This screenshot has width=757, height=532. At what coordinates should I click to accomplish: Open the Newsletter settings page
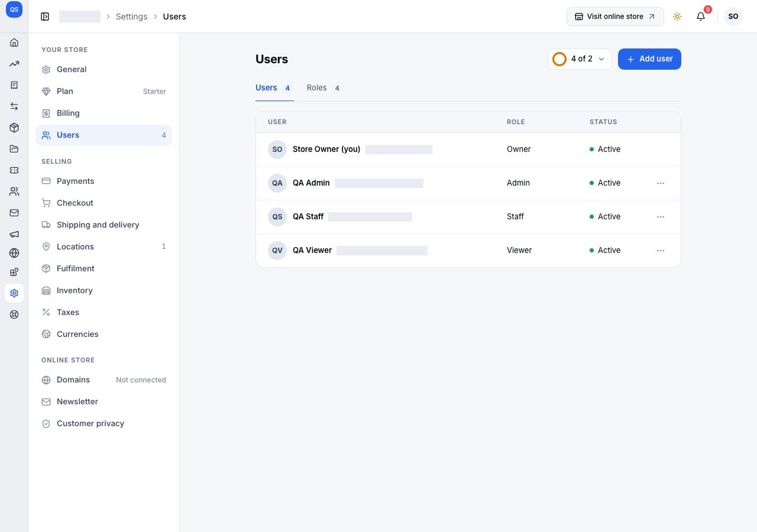pos(103,402)
